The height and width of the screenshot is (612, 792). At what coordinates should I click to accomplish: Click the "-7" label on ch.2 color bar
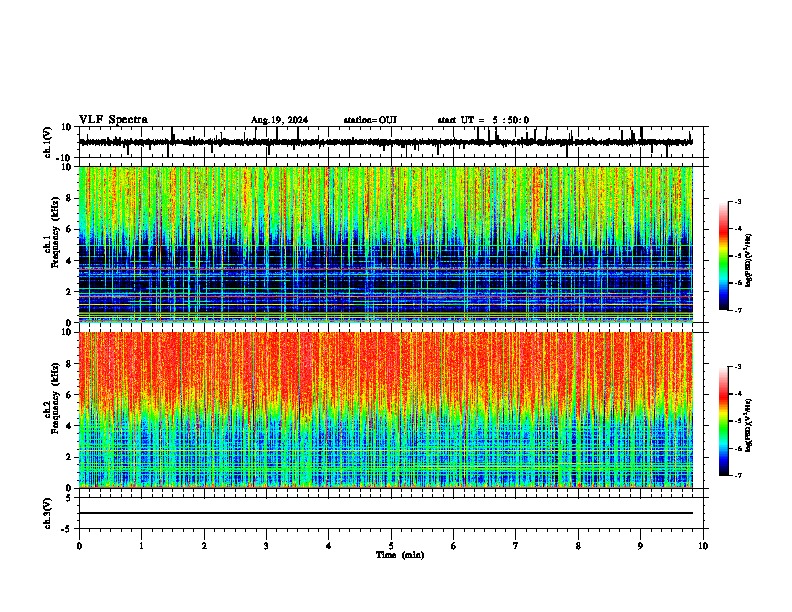(x=737, y=476)
